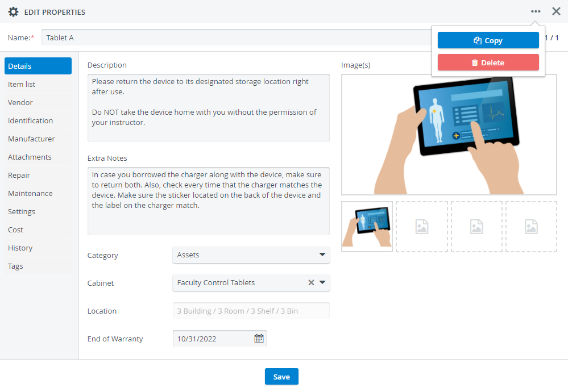The height and width of the screenshot is (392, 568).
Task: Click the last empty image placeholder
Action: (531, 227)
